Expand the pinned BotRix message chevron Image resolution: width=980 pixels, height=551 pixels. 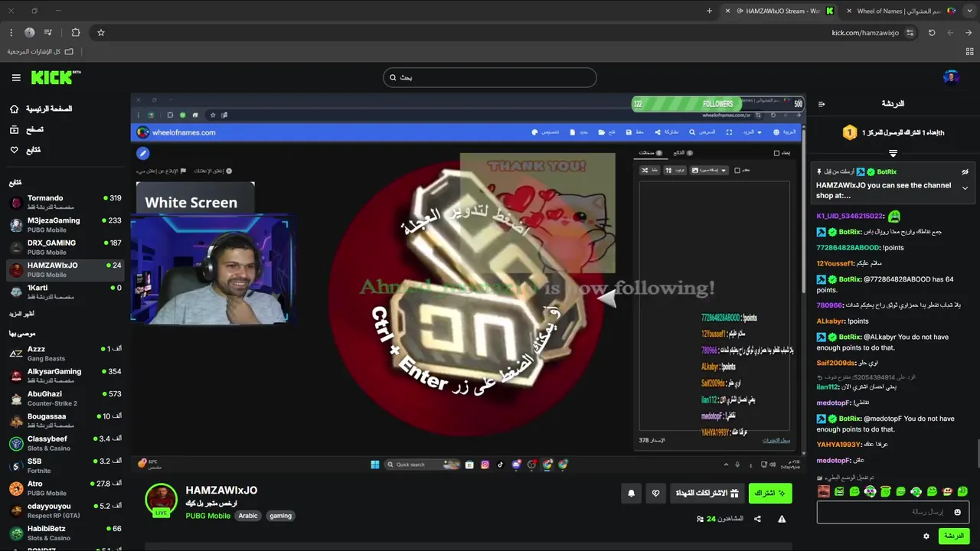coord(965,188)
